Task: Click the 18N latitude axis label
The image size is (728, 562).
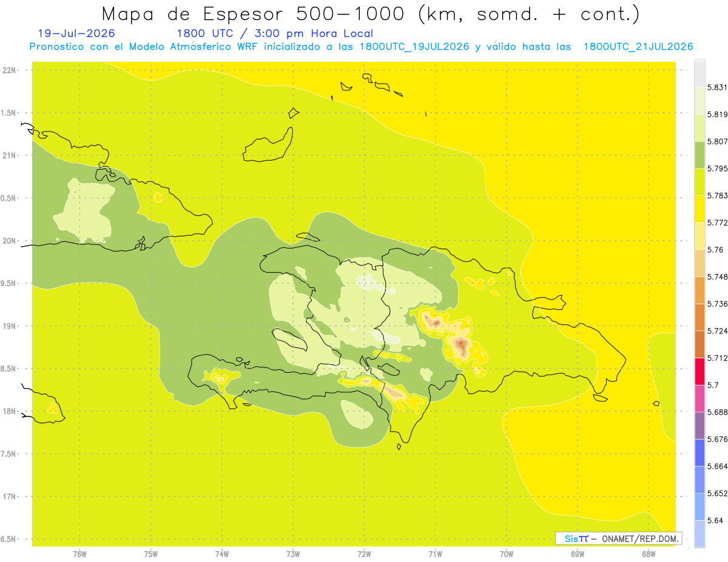Action: click(x=9, y=411)
